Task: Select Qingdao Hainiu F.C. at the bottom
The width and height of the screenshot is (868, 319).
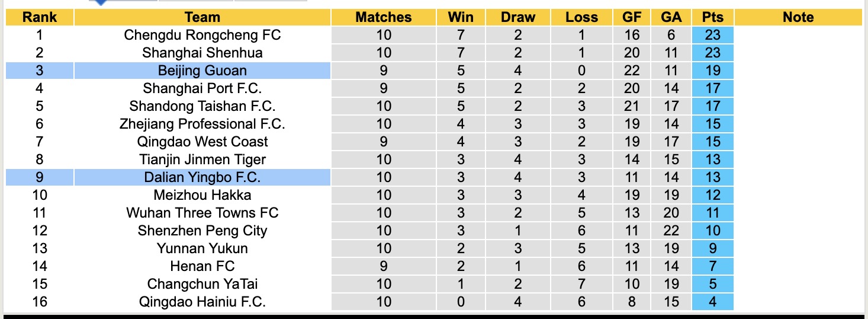Action: click(x=202, y=302)
